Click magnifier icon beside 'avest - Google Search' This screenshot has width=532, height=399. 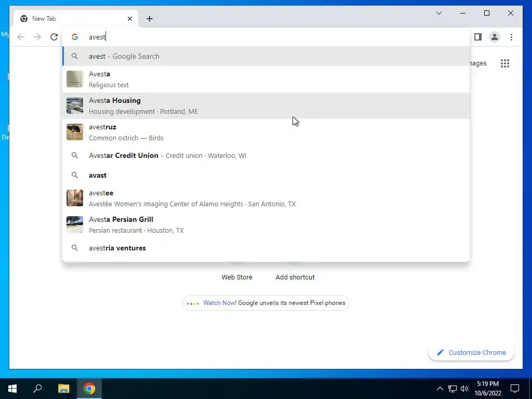point(75,56)
